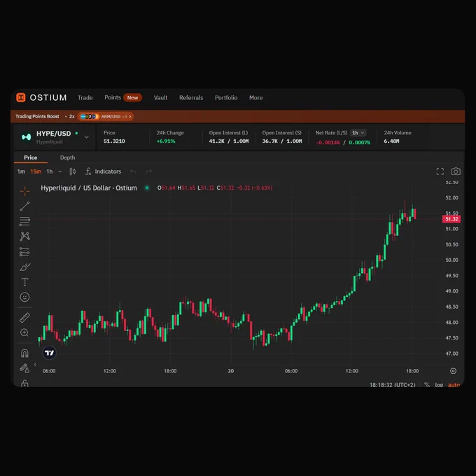Select the pattern drawing tool
This screenshot has width=476, height=476.
pyautogui.click(x=25, y=236)
